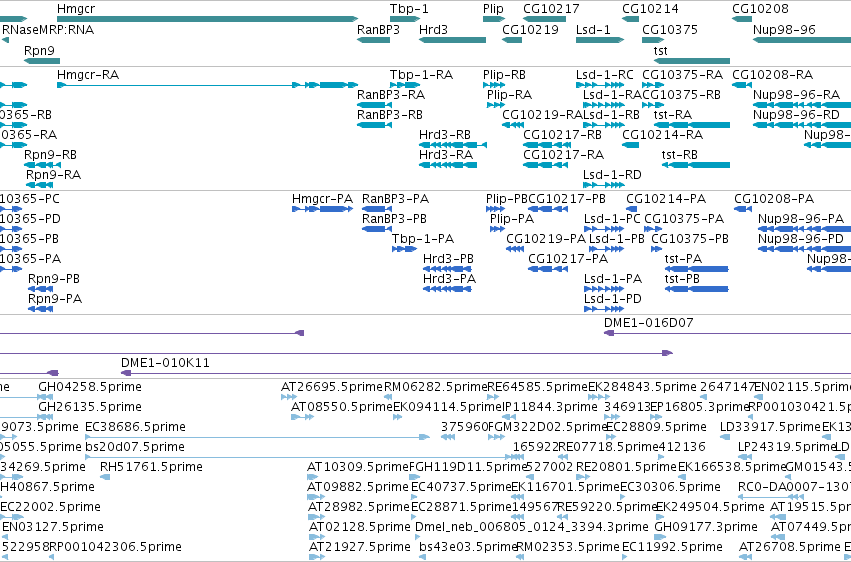Click the tst gene feature
The width and height of the screenshot is (851, 562).
692,61
